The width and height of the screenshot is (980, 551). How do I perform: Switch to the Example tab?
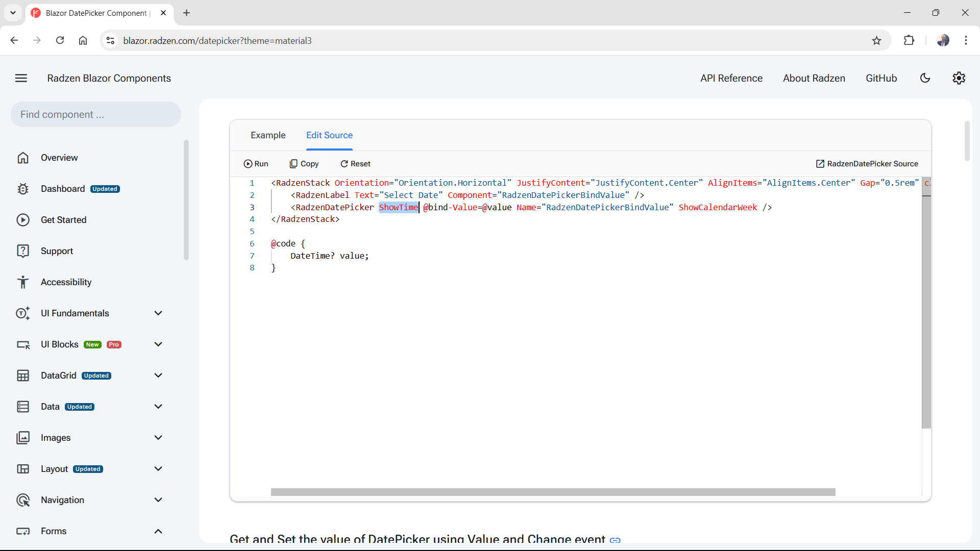268,135
